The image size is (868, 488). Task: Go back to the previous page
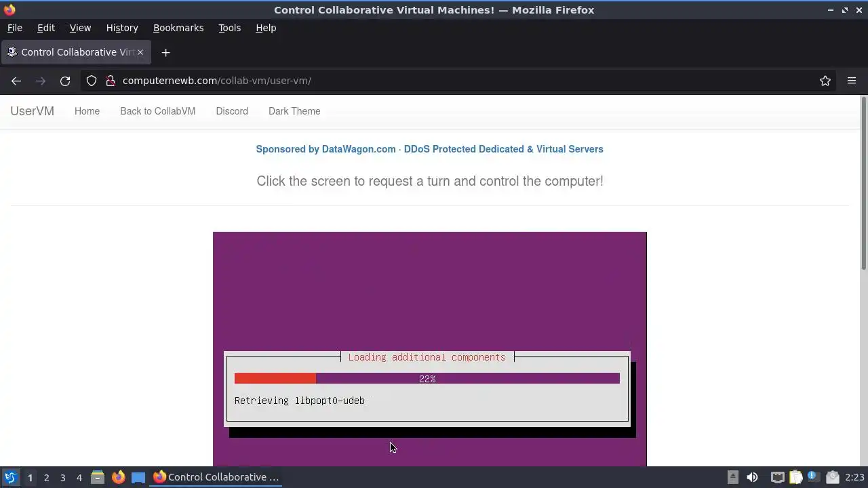pos(16,81)
